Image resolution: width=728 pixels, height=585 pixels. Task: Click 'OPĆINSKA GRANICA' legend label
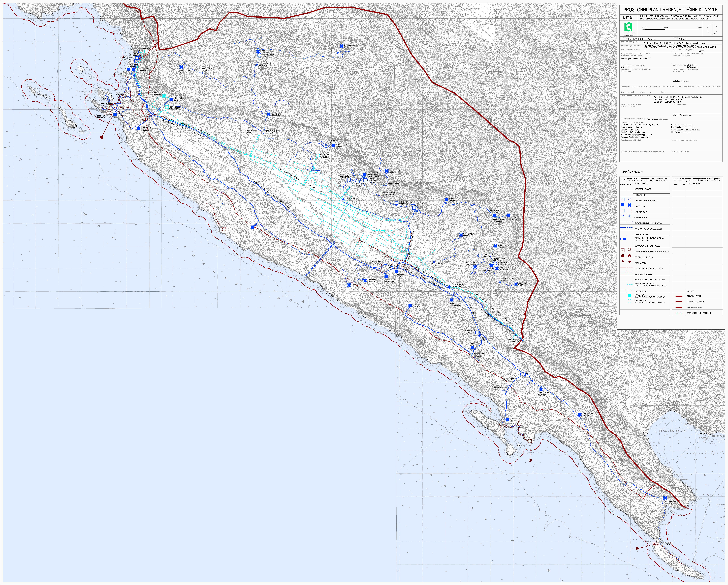695,307
